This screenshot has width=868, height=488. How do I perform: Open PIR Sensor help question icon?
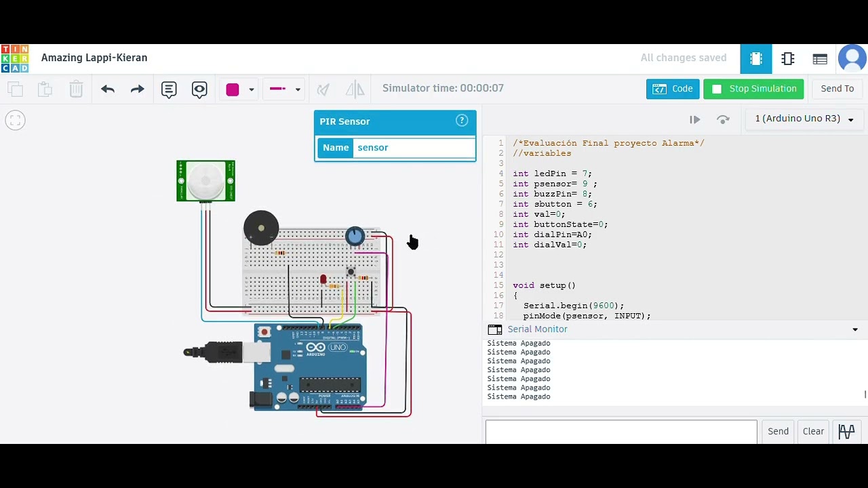tap(462, 121)
